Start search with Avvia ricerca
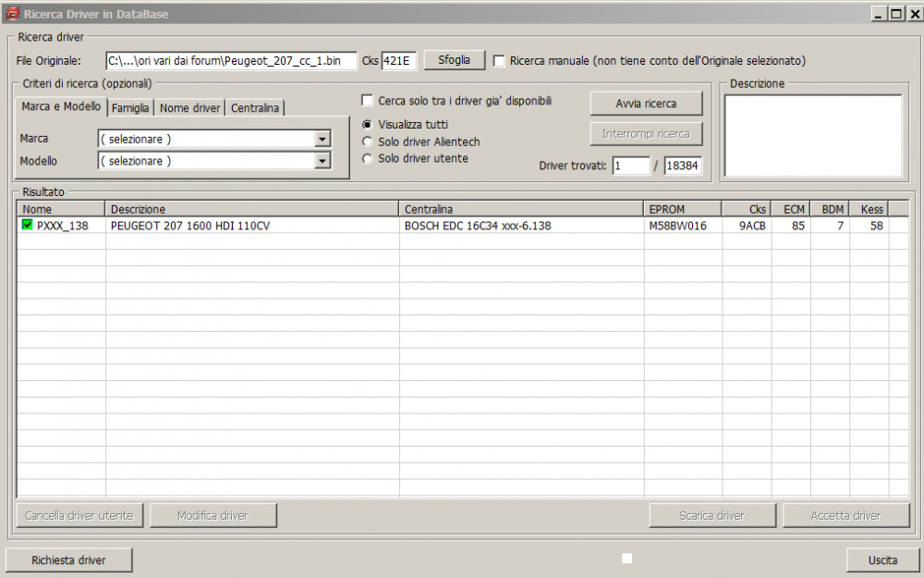 point(646,104)
